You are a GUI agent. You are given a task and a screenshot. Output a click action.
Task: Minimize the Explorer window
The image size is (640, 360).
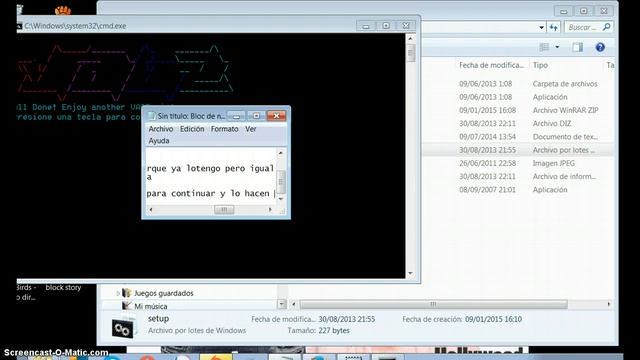563,11
